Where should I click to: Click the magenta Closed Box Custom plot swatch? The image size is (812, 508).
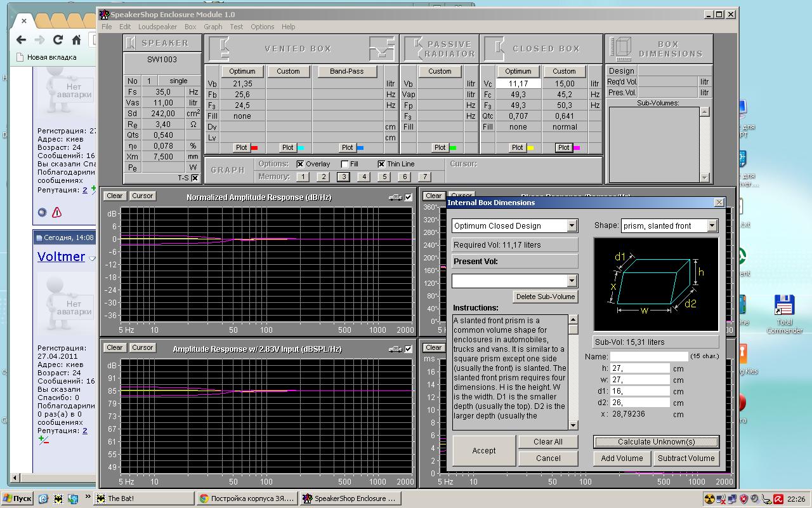tap(577, 148)
